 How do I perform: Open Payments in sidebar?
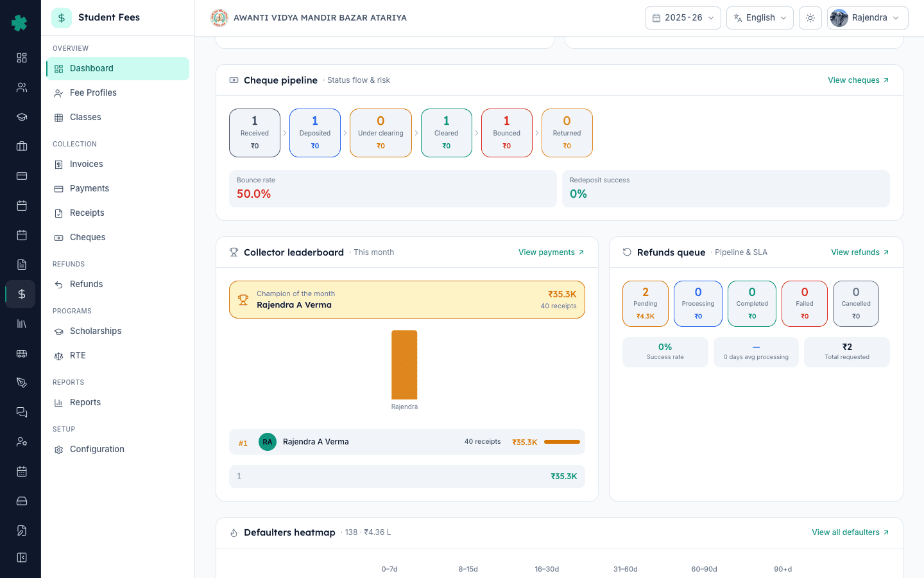click(x=117, y=189)
